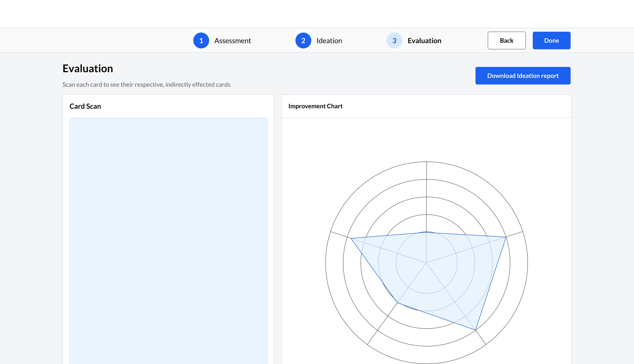Click the Card Scan camera area
634x364 pixels.
pyautogui.click(x=168, y=241)
